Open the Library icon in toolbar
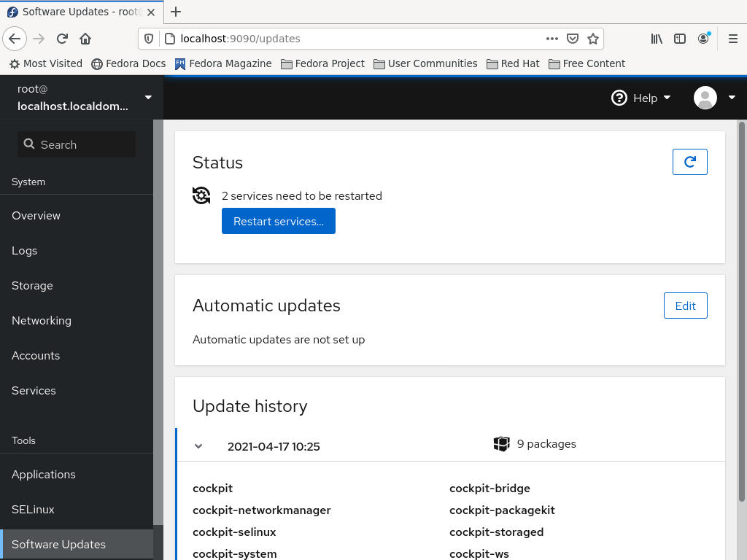Screen dimensions: 747x560 pyautogui.click(x=657, y=39)
